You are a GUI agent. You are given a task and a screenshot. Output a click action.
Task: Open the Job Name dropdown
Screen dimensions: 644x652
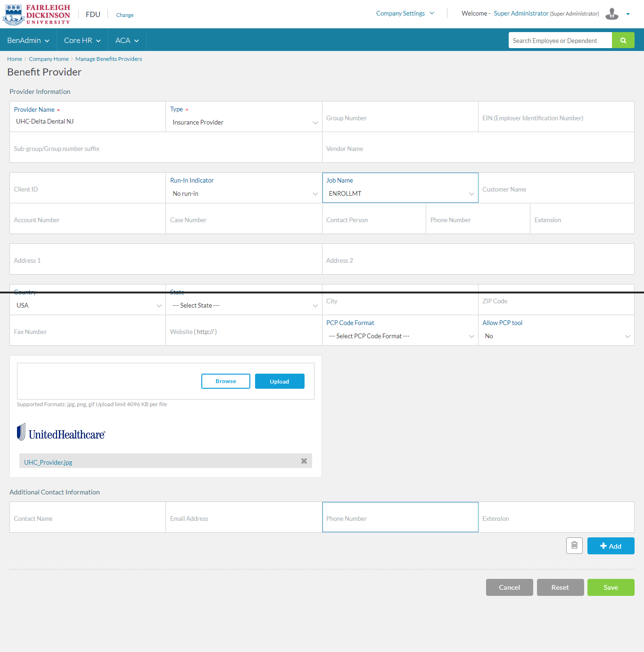(400, 193)
